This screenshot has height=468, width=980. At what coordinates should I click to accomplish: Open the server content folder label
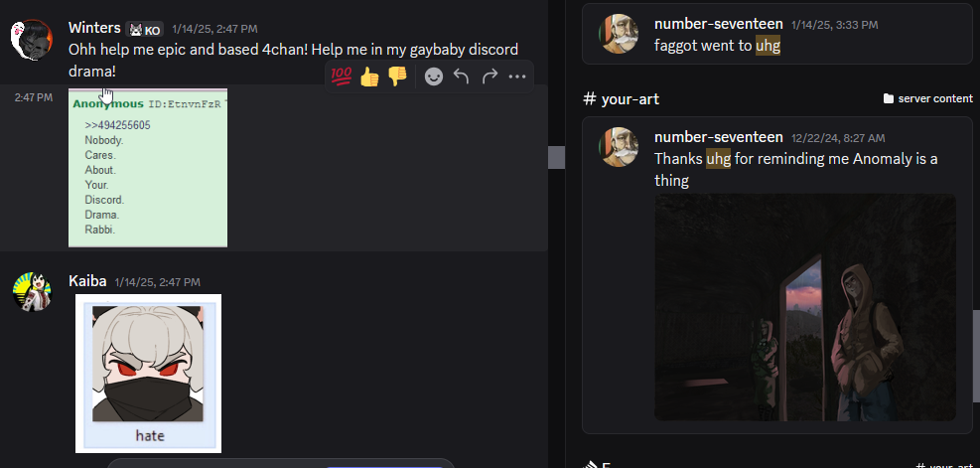tap(928, 98)
